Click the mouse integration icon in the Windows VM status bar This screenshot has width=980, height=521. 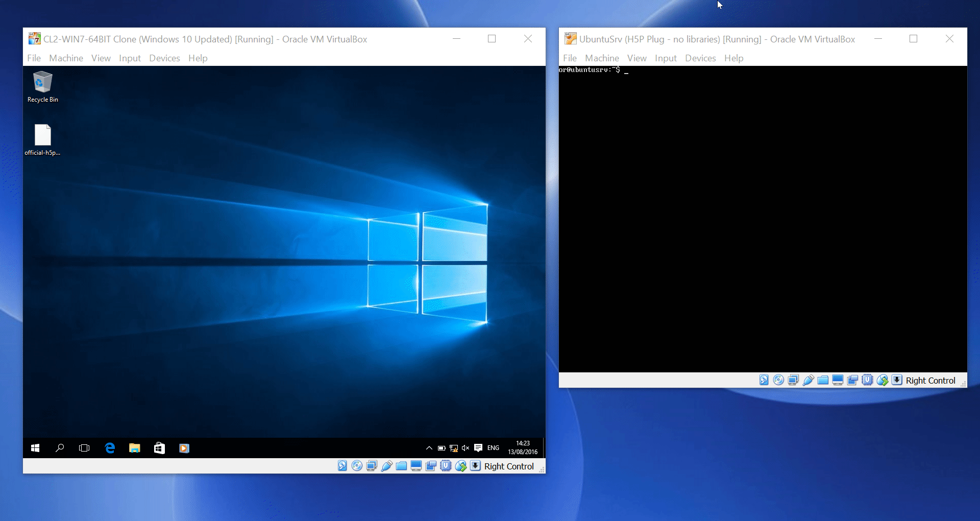(461, 466)
